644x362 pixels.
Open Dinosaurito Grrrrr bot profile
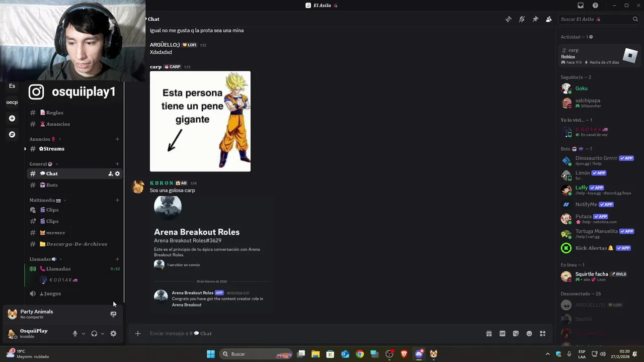point(600,160)
